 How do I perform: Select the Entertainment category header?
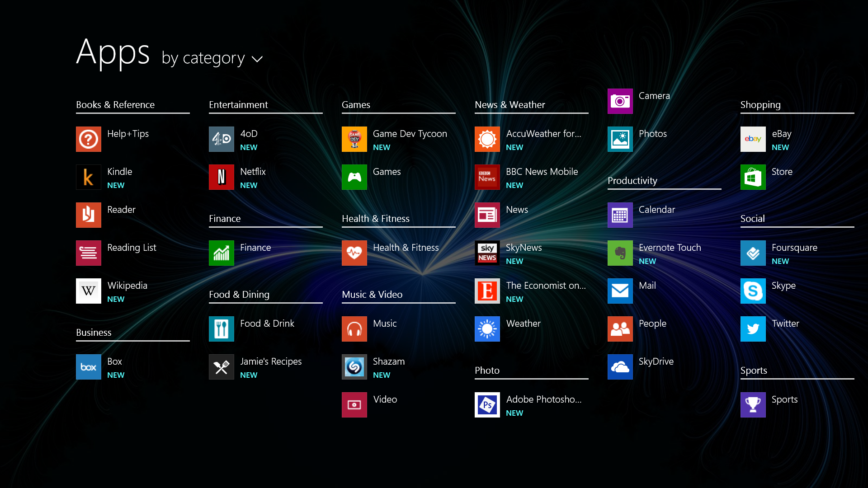click(x=238, y=105)
